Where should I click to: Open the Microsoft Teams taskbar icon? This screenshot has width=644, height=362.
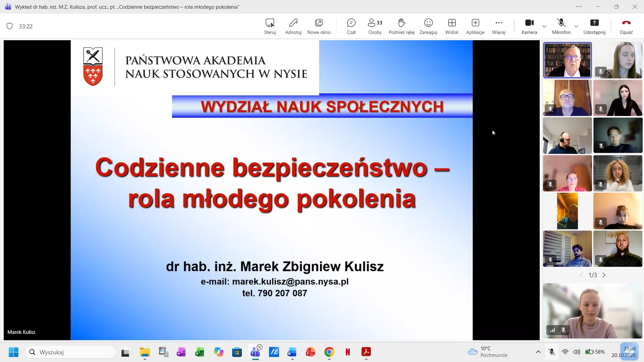pyautogui.click(x=256, y=352)
